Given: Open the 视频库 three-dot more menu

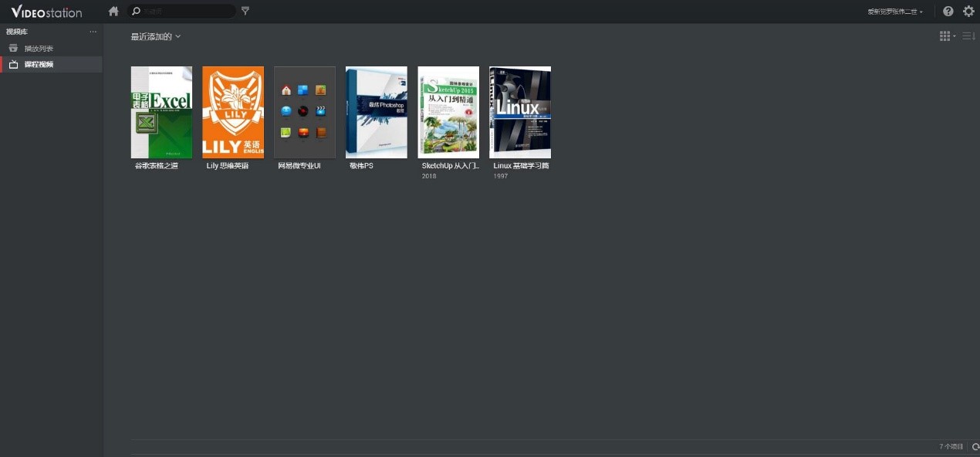Looking at the screenshot, I should point(93,32).
